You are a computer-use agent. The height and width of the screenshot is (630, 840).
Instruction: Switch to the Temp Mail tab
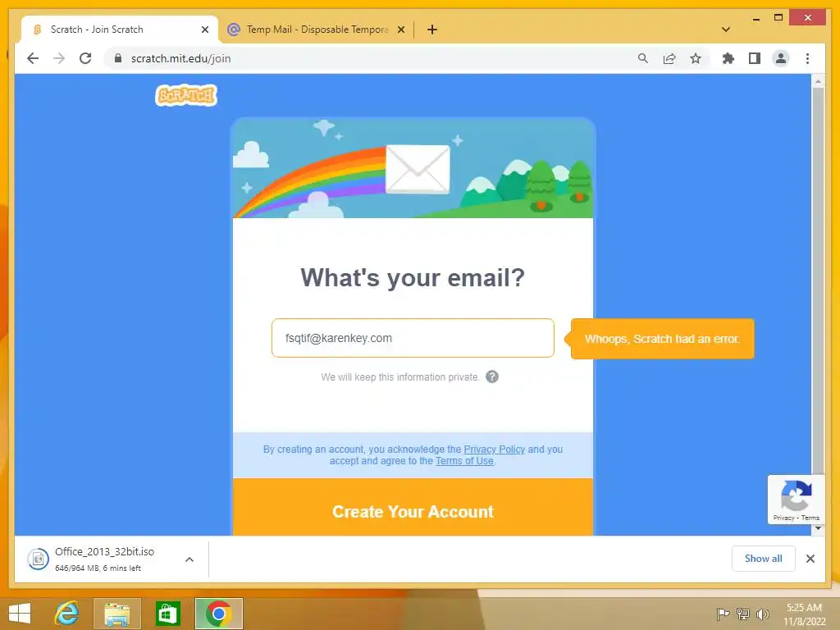coord(316,30)
